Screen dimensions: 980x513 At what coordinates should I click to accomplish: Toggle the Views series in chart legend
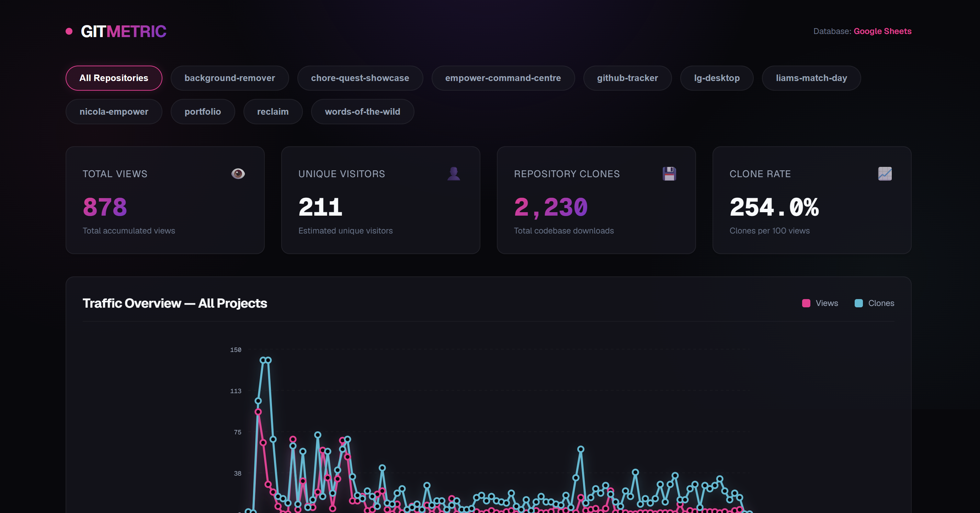(x=820, y=303)
